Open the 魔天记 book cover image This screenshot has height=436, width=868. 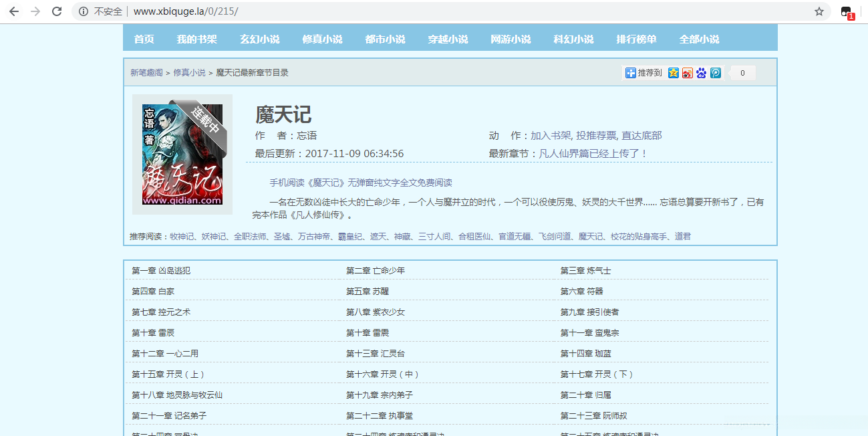[182, 154]
